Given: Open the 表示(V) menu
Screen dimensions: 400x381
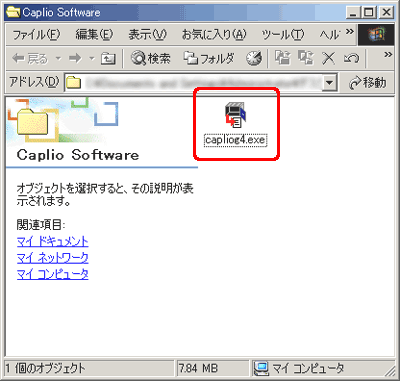Looking at the screenshot, I should pyautogui.click(x=148, y=34).
